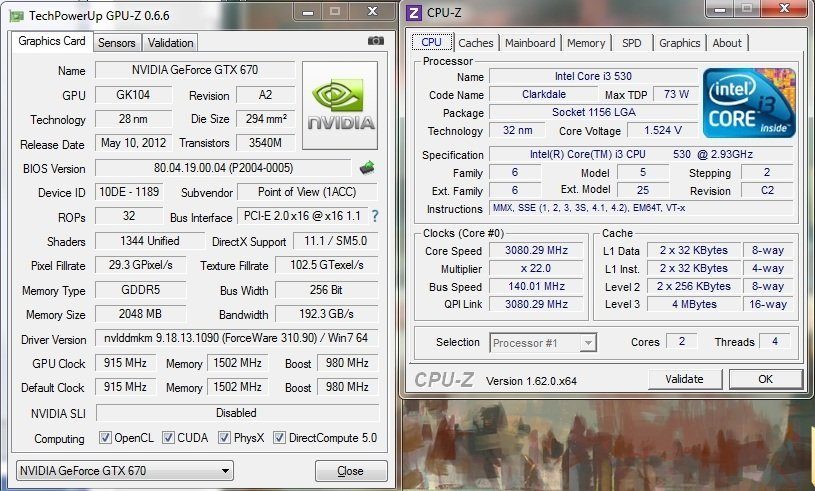Click the Core Voltage value 1.524 V
Viewport: 815px width, 491px height.
point(662,130)
